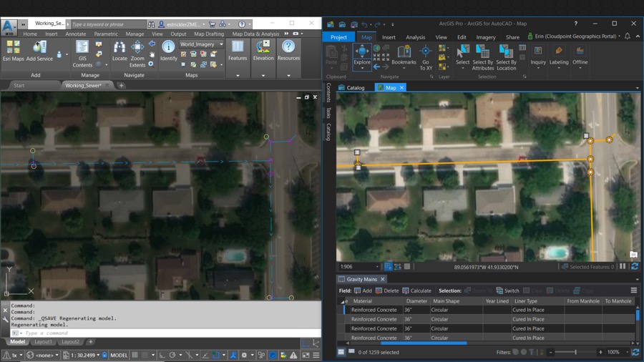Toggle MODEL space button in status bar
The height and width of the screenshot is (362, 644).
(119, 355)
